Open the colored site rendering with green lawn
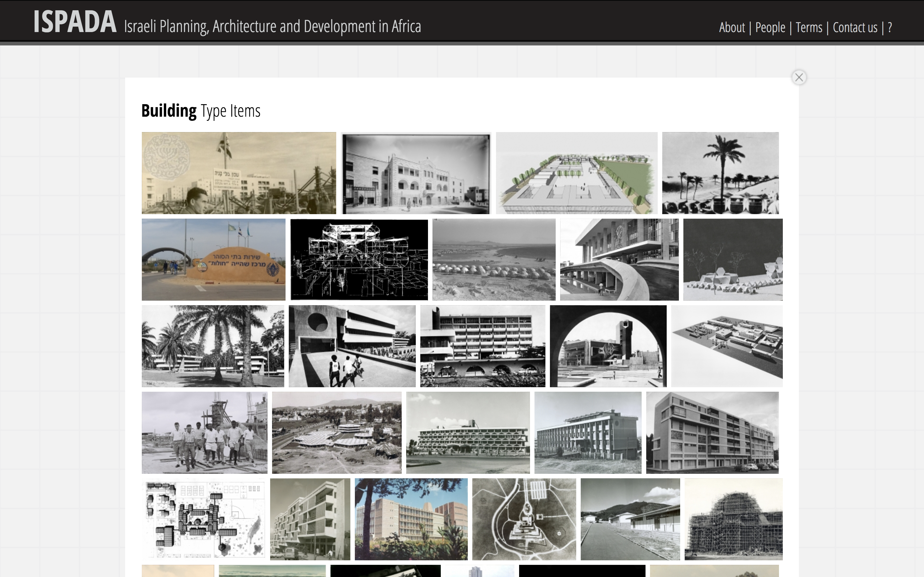This screenshot has width=924, height=577. pos(577,173)
